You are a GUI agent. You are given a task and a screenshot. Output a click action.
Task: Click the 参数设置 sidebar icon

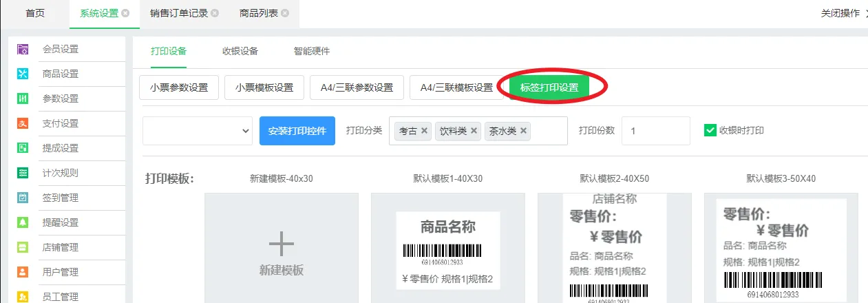[23, 99]
